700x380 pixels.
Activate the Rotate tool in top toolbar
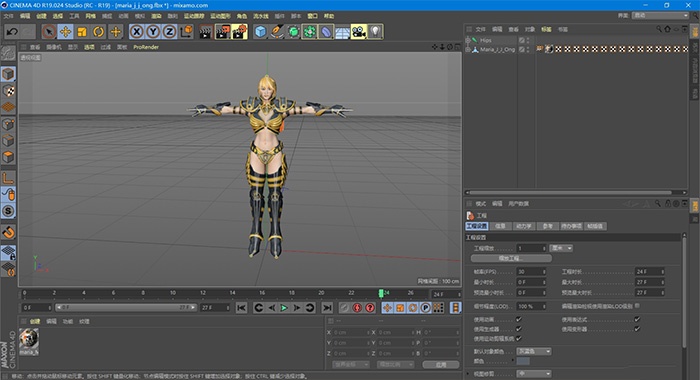tap(99, 32)
